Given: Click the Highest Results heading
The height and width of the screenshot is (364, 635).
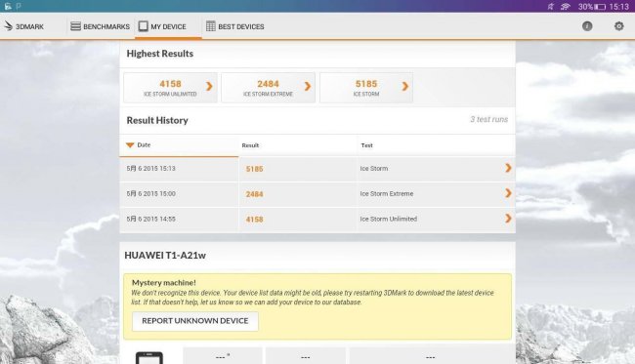Looking at the screenshot, I should pos(160,54).
